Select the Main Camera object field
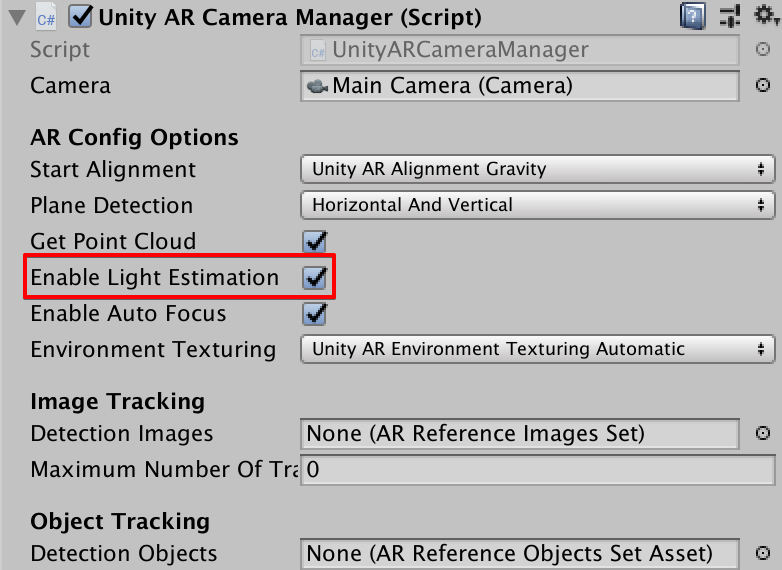This screenshot has height=570, width=782. click(520, 86)
